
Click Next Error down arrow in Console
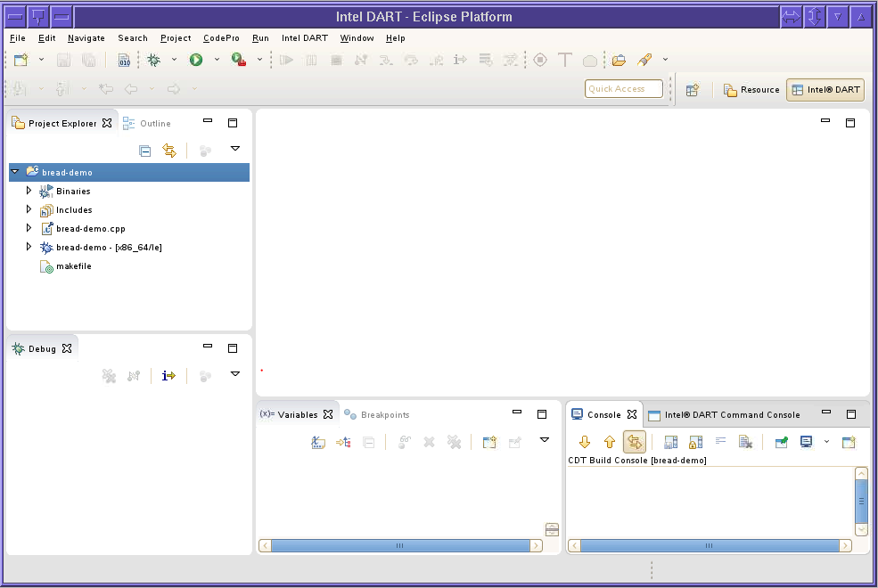pos(585,442)
